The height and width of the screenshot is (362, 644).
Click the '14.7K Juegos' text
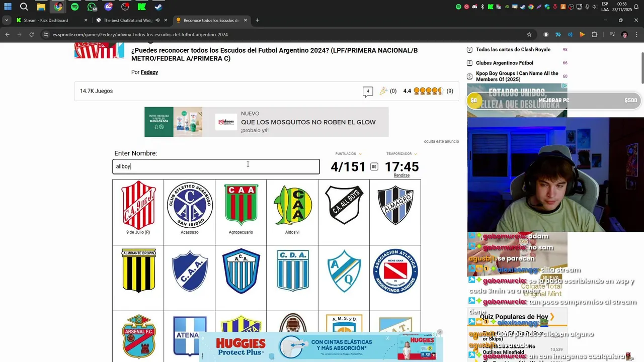(x=96, y=91)
